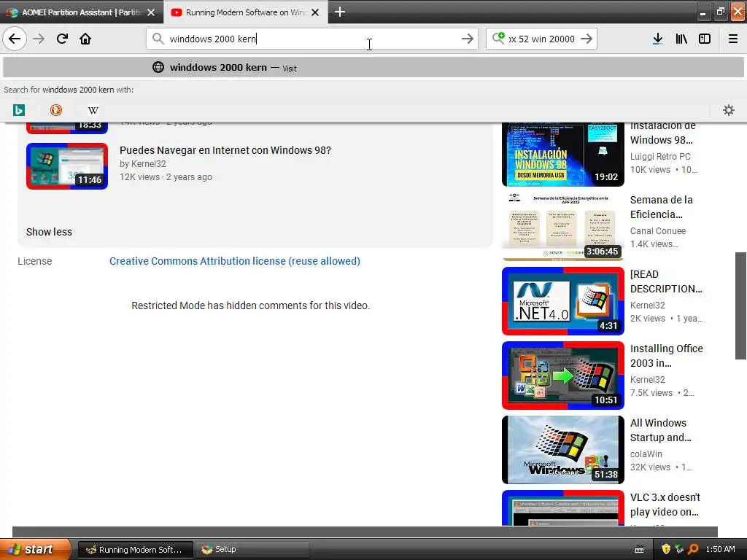The width and height of the screenshot is (747, 560).
Task: Click the 1:50 AM system clock
Action: coord(720,549)
